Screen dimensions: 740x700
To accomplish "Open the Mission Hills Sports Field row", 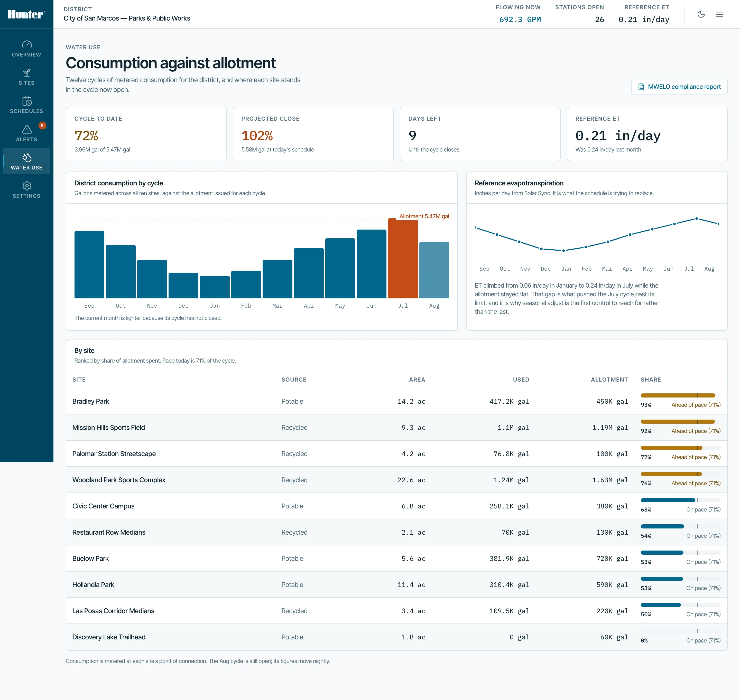I will [x=396, y=428].
